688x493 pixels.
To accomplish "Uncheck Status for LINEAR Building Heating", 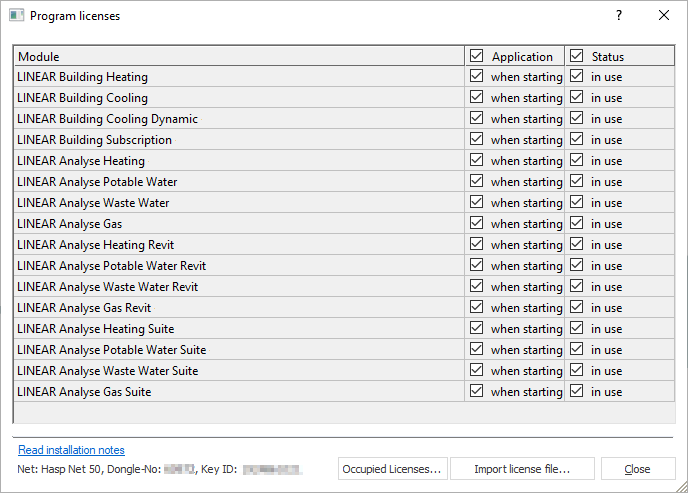I will point(577,76).
